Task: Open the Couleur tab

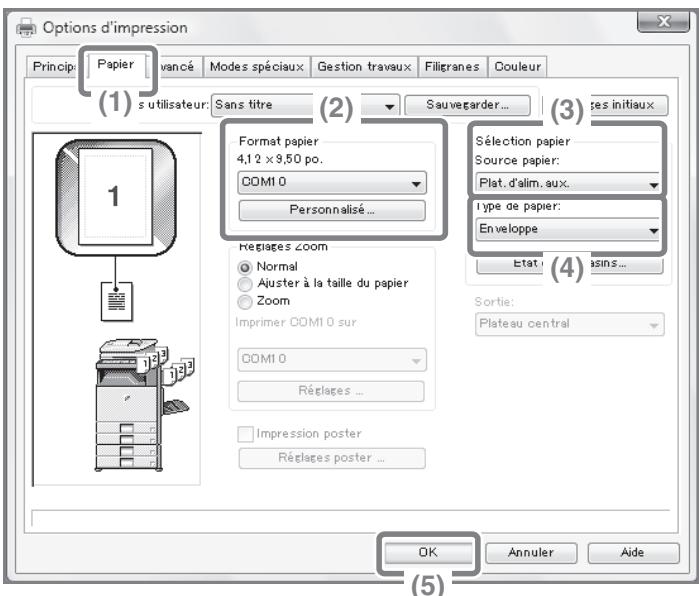Action: [518, 67]
